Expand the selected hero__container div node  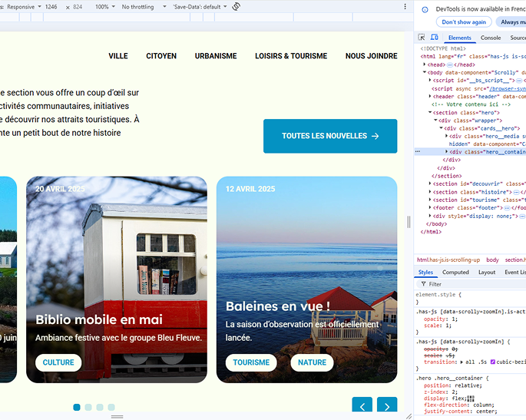tap(446, 151)
